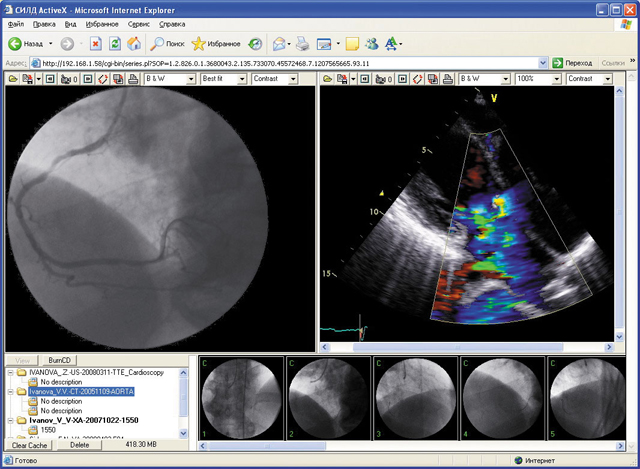Collapse the Ivanova_V.V.-CT-20051109-AORTA node

[11, 391]
